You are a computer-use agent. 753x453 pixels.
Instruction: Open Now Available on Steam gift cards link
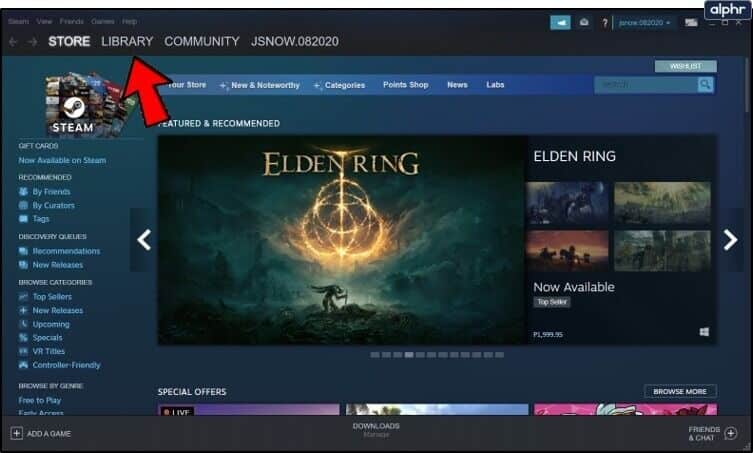[62, 160]
